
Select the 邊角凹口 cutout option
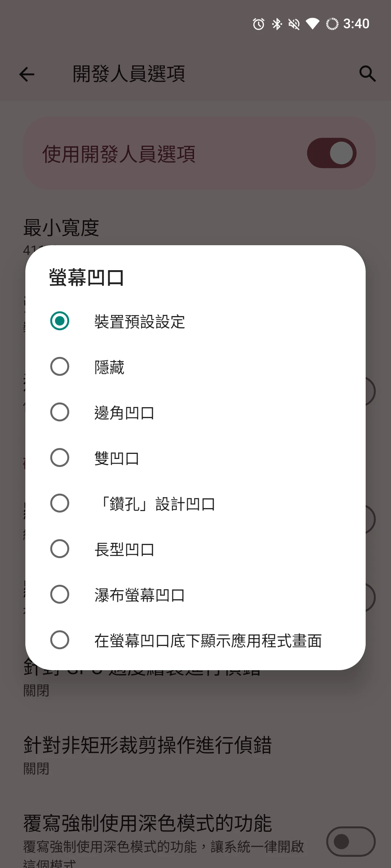pos(60,412)
